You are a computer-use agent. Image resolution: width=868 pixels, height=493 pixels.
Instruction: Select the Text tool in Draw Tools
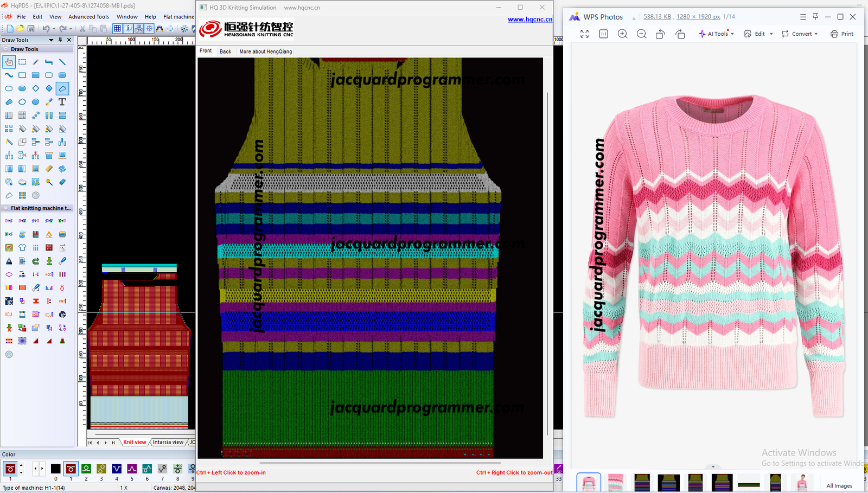coord(62,102)
